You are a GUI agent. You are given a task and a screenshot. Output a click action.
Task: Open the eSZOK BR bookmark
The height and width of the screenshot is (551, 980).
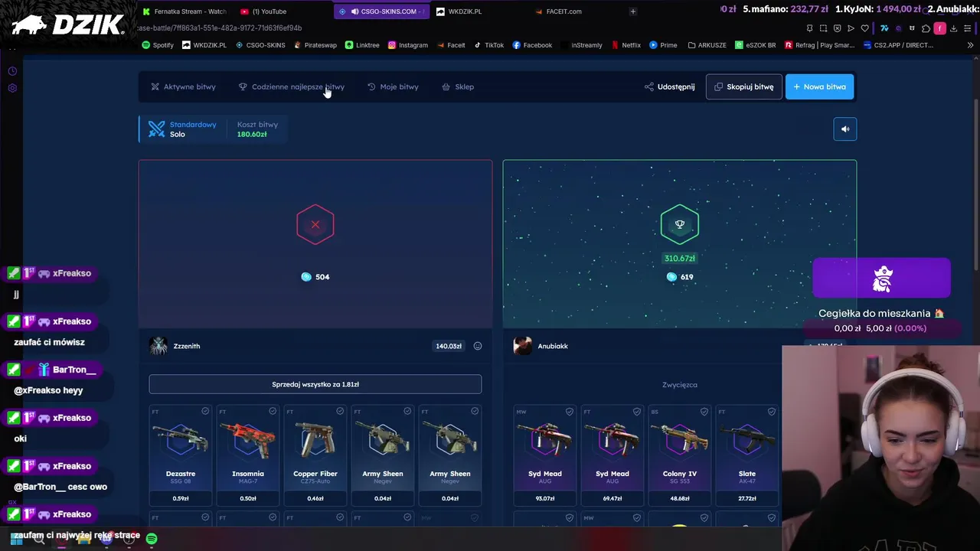tap(755, 45)
